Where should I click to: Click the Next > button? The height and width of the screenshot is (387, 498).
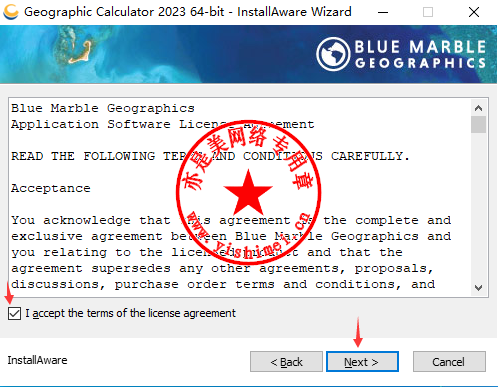click(x=362, y=362)
